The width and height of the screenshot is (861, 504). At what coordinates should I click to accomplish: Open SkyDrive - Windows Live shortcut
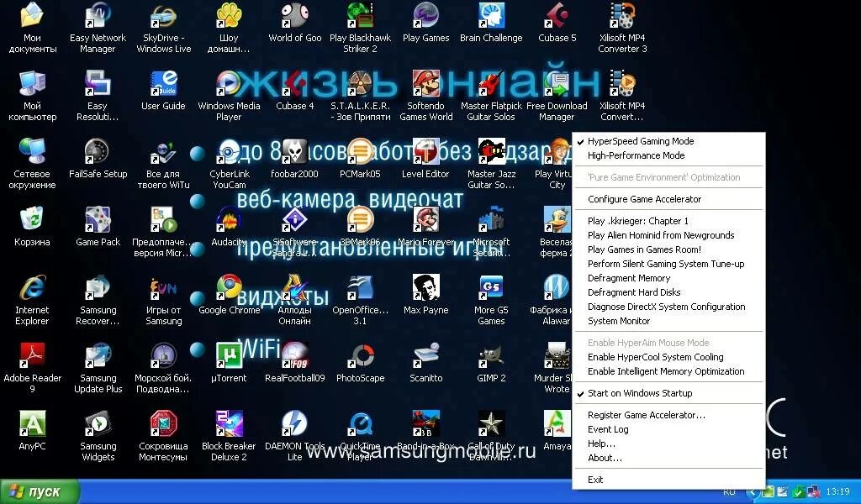click(163, 17)
